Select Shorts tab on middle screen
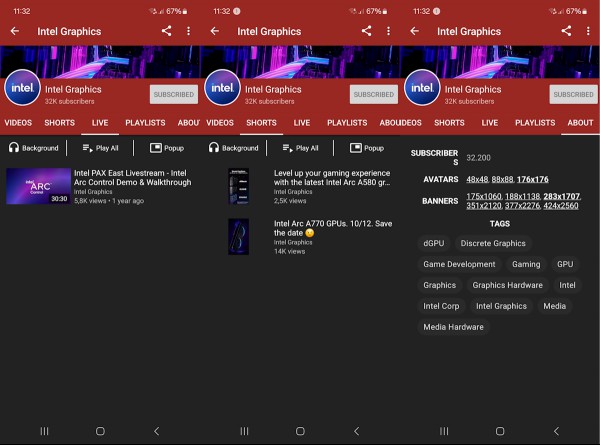Image resolution: width=600 pixels, height=445 pixels. click(261, 123)
